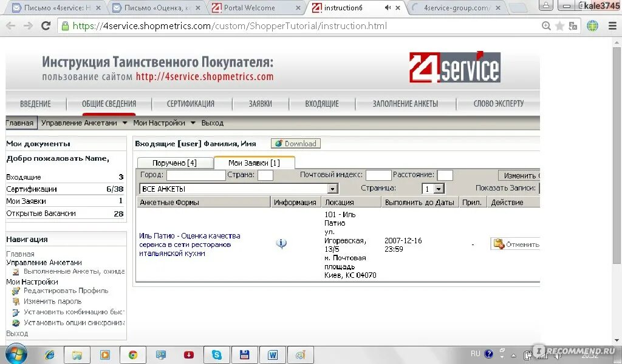Open the Windows Start button
Image resolution: width=622 pixels, height=364 pixels.
click(x=16, y=354)
